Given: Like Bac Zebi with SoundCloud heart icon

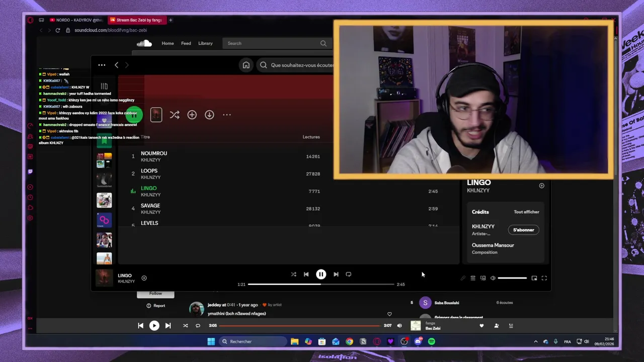Looking at the screenshot, I should tap(481, 326).
